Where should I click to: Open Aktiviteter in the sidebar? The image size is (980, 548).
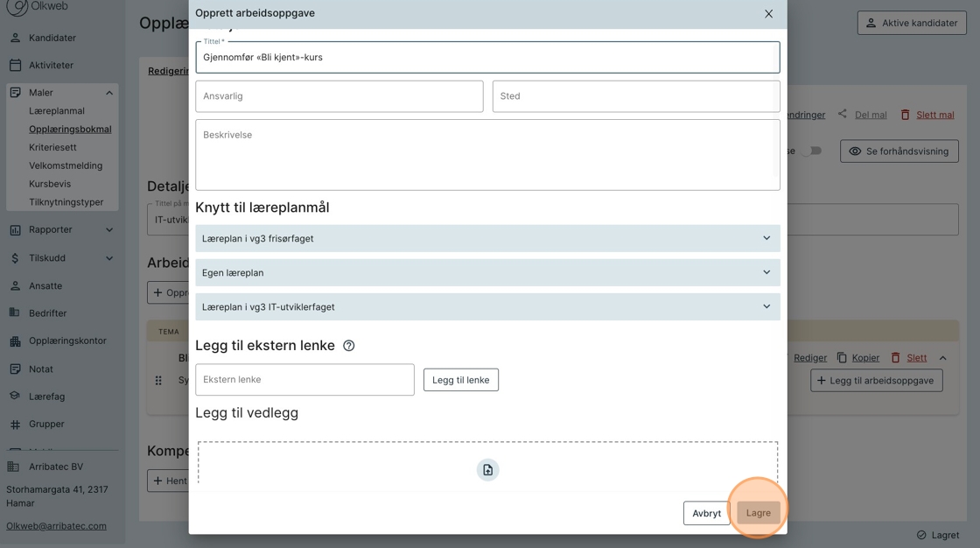(51, 65)
